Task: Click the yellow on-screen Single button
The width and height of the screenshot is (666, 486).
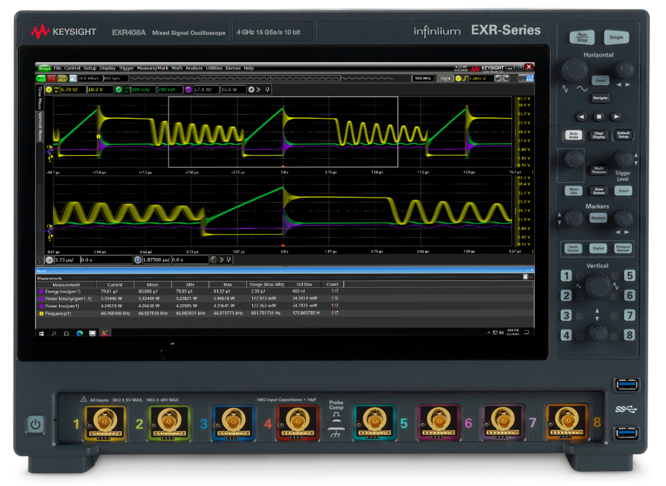Action: (x=62, y=79)
